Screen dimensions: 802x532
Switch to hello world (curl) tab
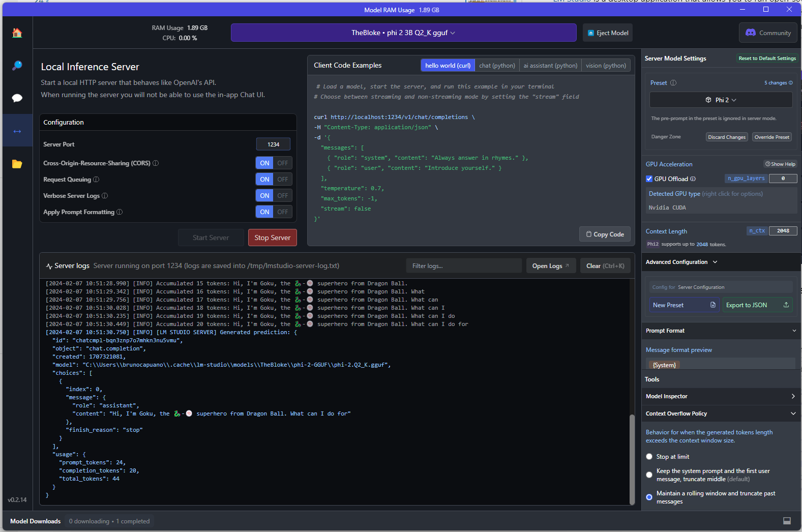point(448,66)
